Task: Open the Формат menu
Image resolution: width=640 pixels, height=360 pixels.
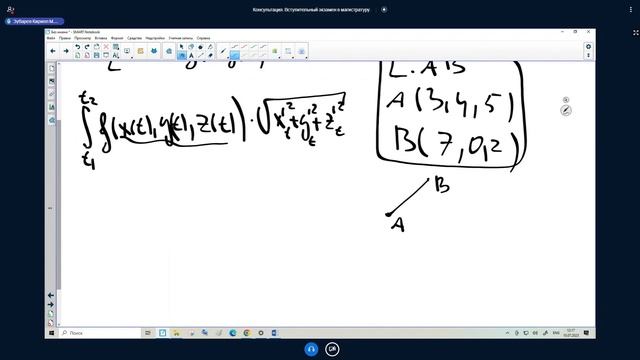Action: pyautogui.click(x=117, y=38)
